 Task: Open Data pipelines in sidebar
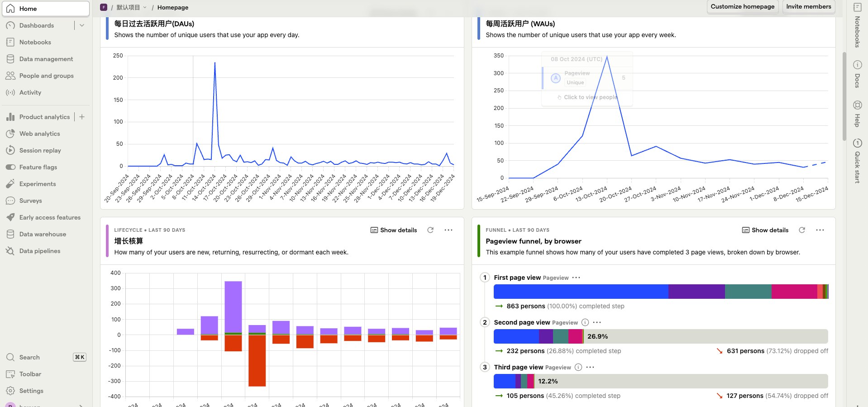pyautogui.click(x=40, y=251)
